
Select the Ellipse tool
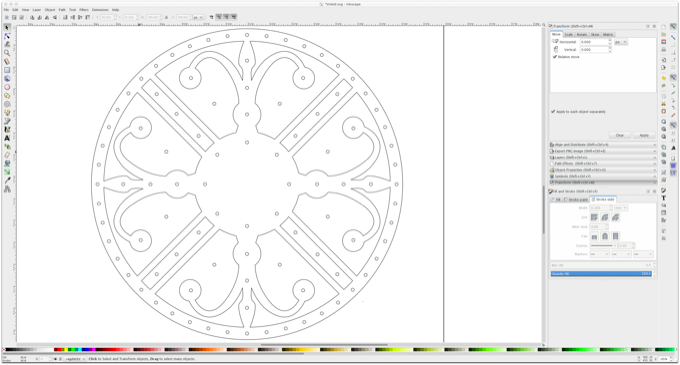coord(7,87)
